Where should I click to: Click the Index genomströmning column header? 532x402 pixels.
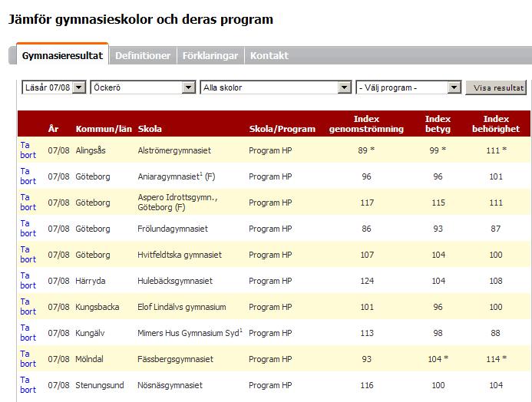[x=366, y=124]
